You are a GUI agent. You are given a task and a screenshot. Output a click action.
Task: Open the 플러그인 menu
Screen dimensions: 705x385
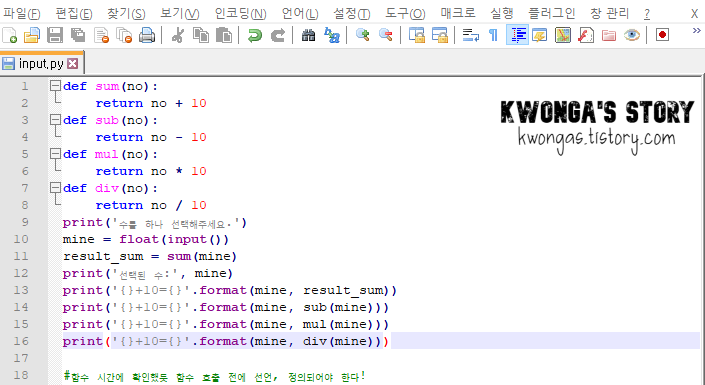(x=552, y=13)
